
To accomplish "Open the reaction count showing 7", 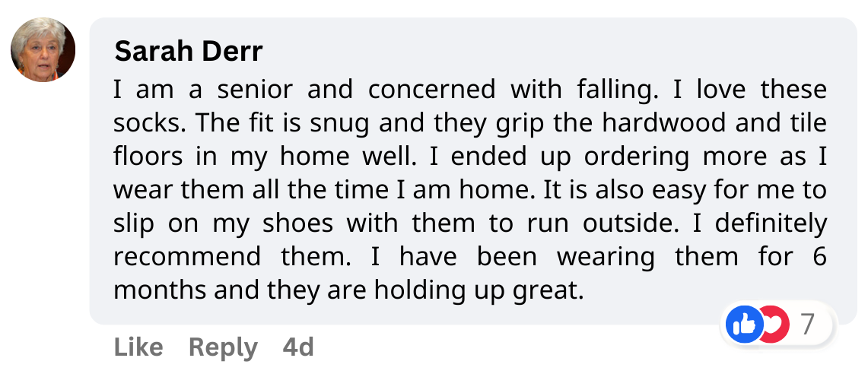I will 807,325.
